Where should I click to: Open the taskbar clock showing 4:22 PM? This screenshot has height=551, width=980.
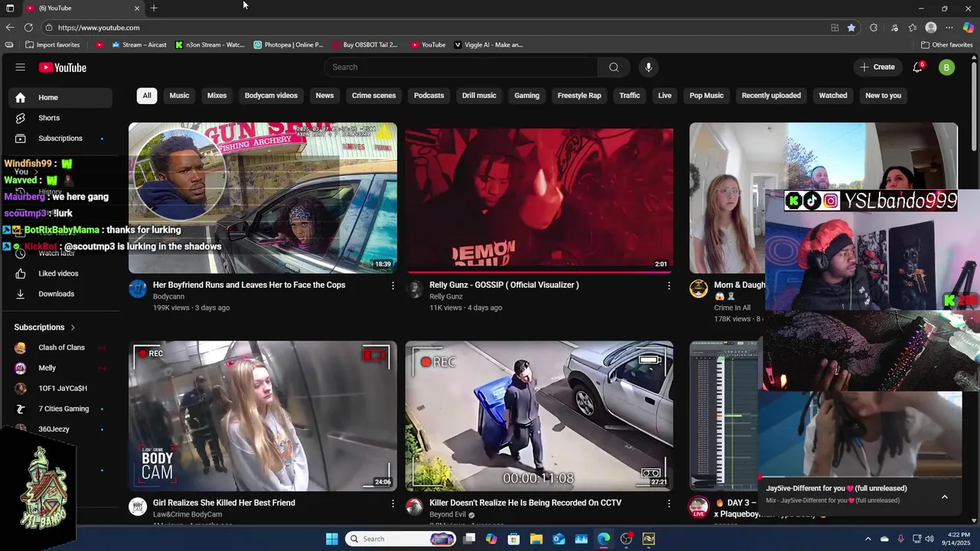[958, 539]
